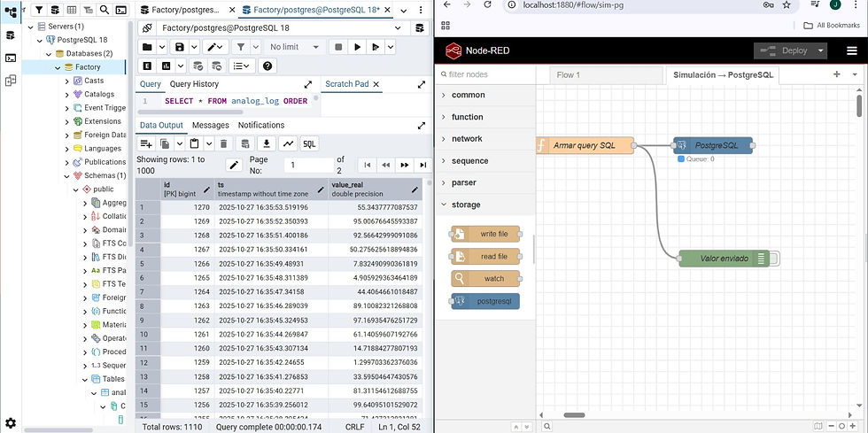Add a new flow tab with plus icon
Viewport: 868px width, 433px height.
[836, 74]
